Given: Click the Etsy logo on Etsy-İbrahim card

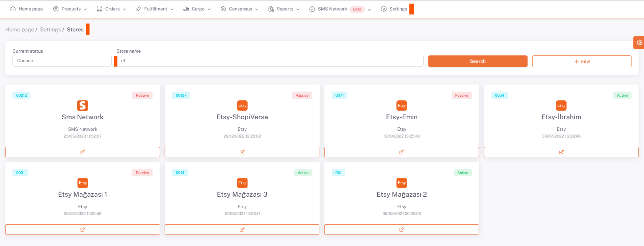Looking at the screenshot, I should pos(561,105).
